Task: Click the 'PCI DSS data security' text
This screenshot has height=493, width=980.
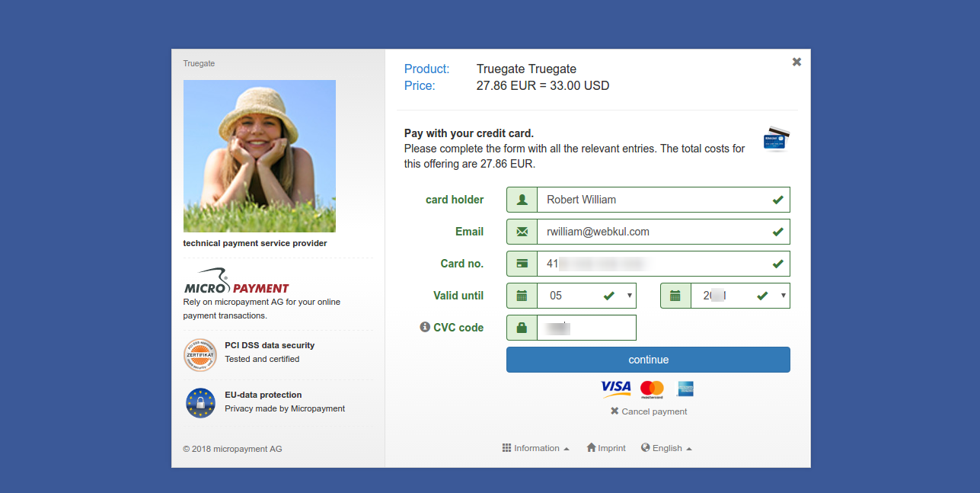Action: tap(270, 345)
